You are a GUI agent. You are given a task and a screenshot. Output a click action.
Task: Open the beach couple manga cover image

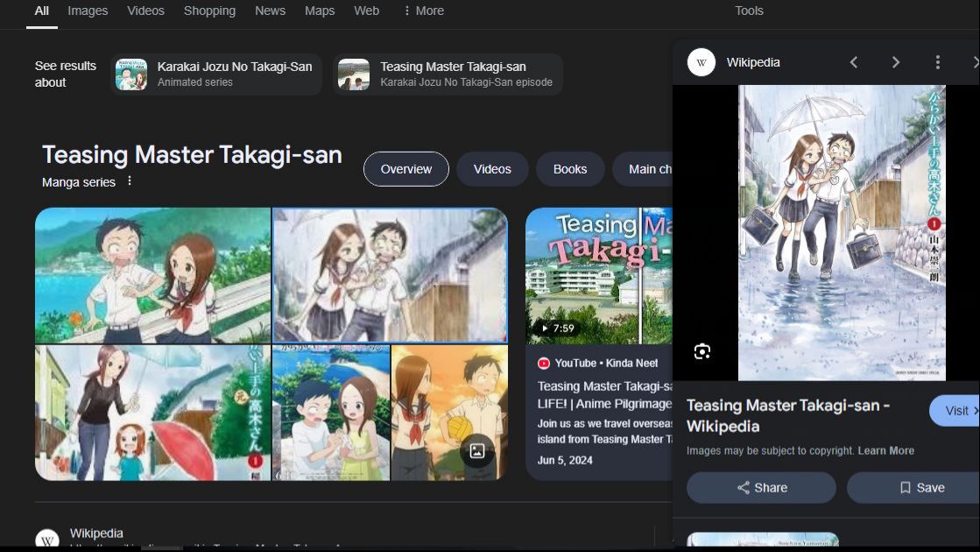pos(331,413)
